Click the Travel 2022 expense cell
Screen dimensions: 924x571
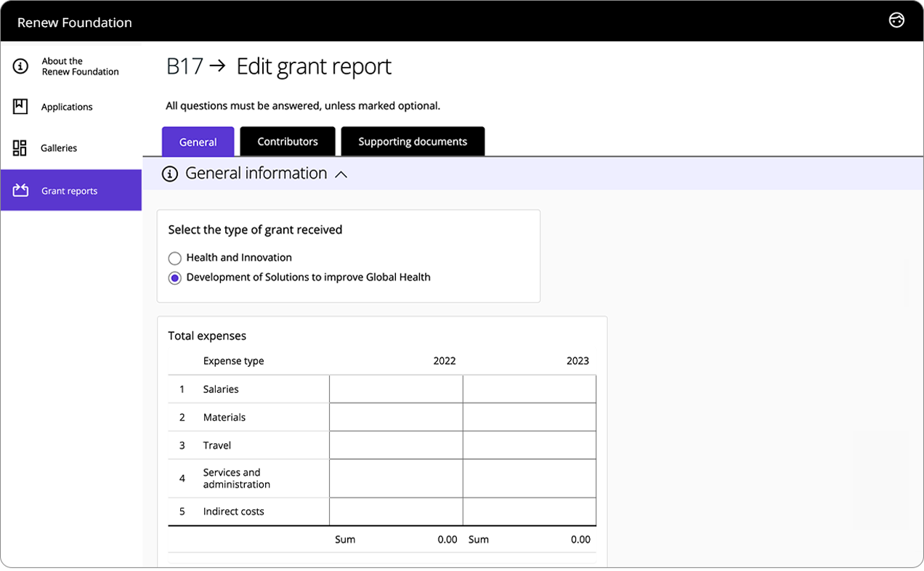coord(396,445)
